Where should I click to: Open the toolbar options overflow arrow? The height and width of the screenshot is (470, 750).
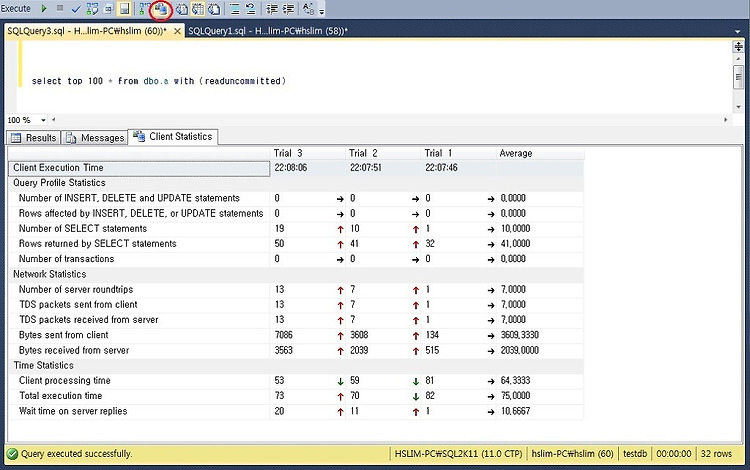click(321, 11)
